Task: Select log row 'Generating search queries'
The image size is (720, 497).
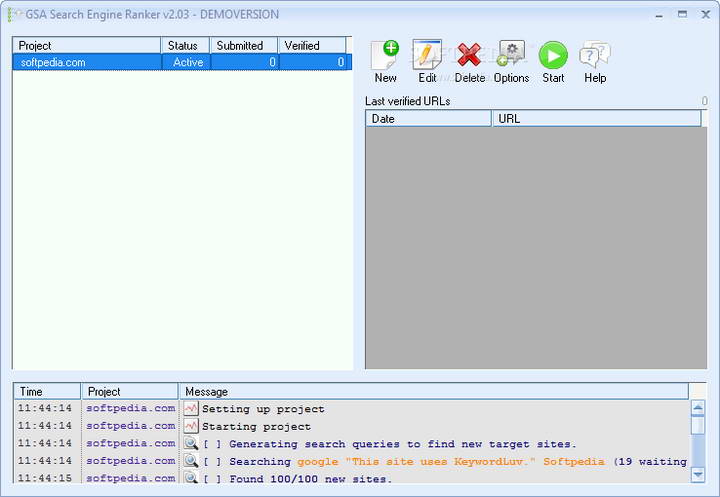Action: pyautogui.click(x=351, y=443)
